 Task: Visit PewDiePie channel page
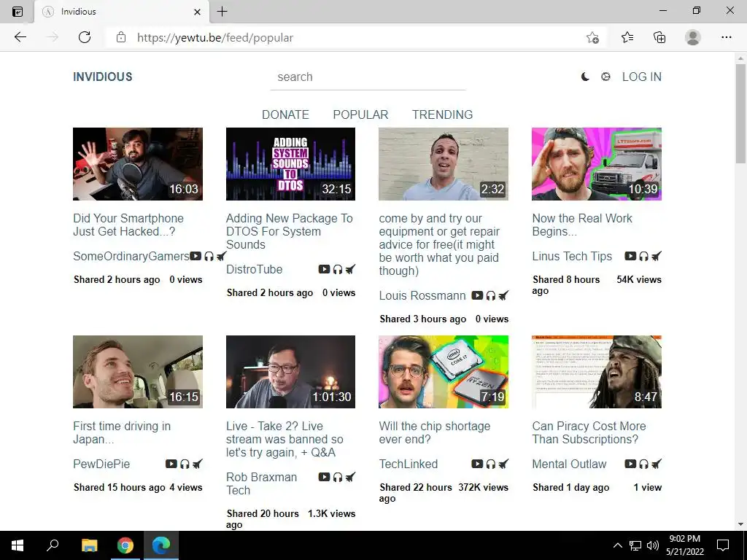tap(101, 464)
